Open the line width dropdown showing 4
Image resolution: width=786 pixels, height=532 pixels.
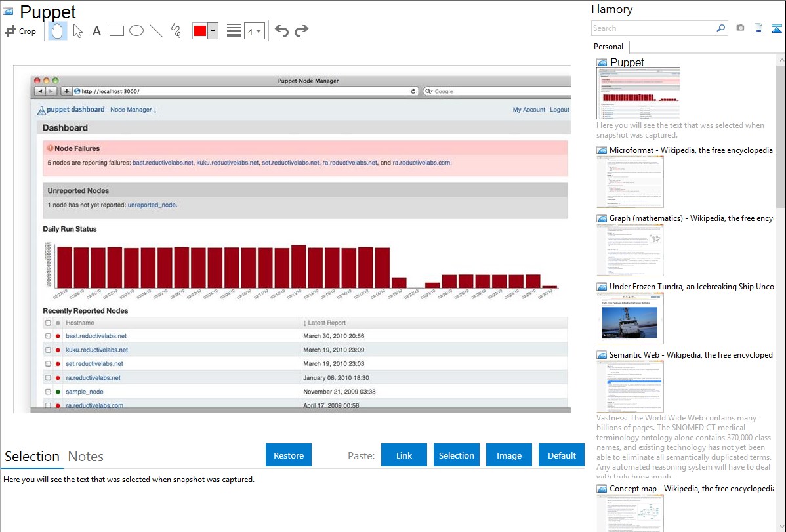(254, 31)
